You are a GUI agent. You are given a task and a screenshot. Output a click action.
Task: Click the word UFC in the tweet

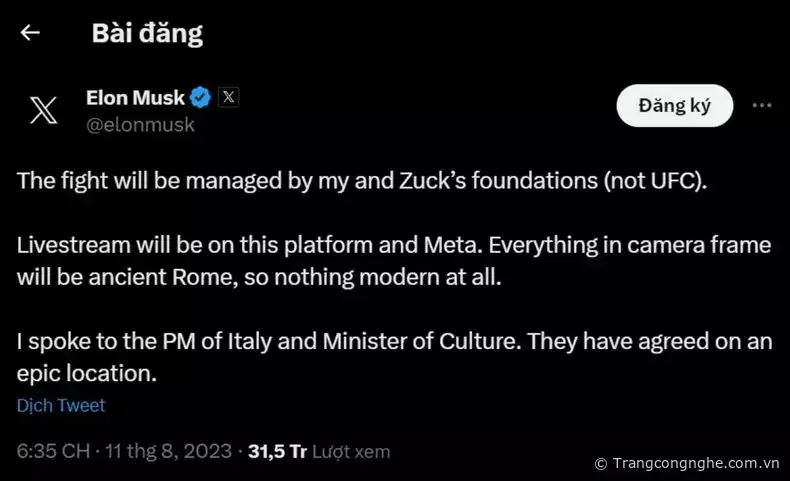tap(678, 182)
